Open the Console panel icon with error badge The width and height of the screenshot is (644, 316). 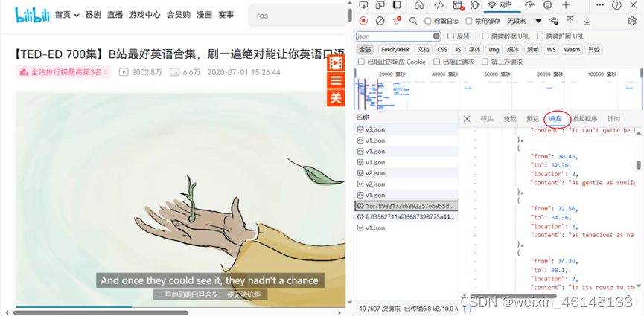pos(458,5)
